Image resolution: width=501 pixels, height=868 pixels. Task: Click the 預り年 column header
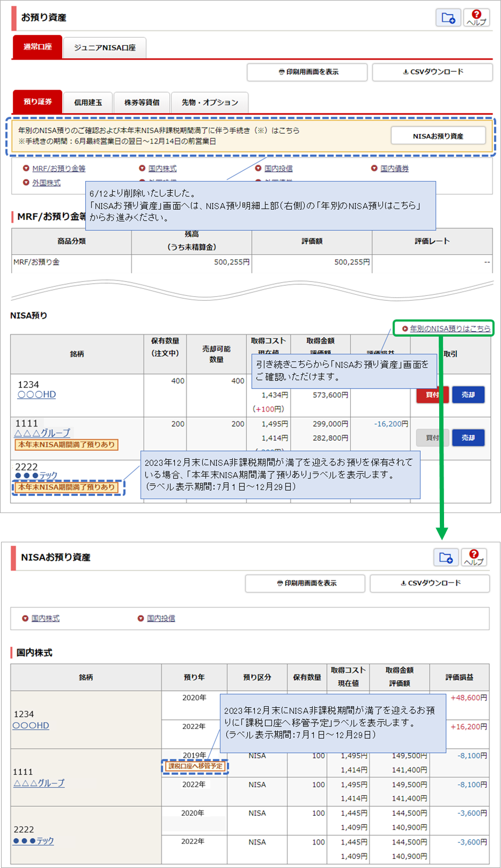(x=194, y=677)
